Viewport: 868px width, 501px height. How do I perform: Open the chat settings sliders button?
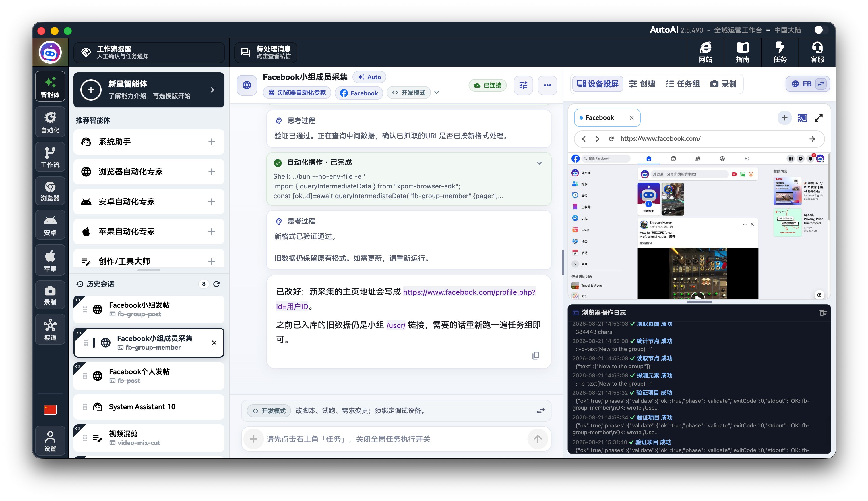pyautogui.click(x=523, y=85)
